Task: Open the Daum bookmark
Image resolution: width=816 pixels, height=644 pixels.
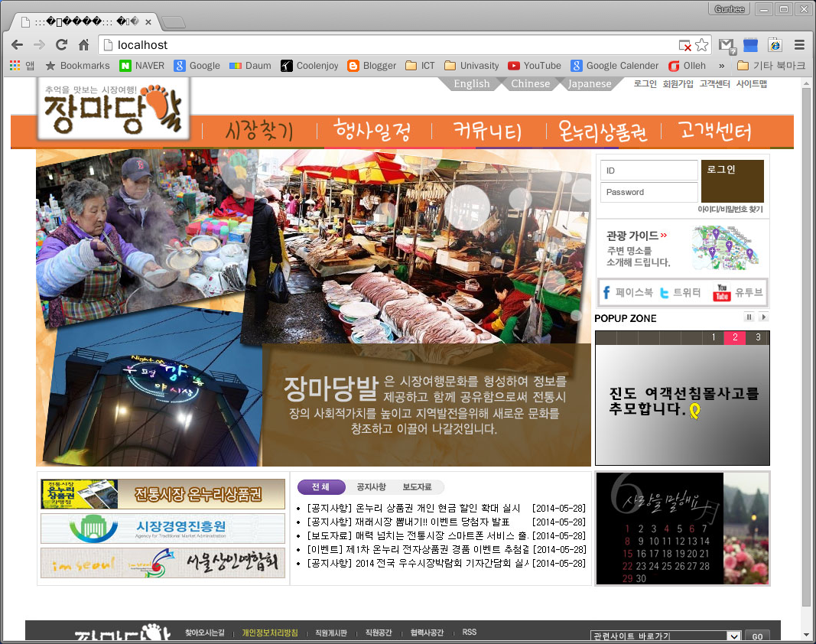Action: tap(250, 66)
